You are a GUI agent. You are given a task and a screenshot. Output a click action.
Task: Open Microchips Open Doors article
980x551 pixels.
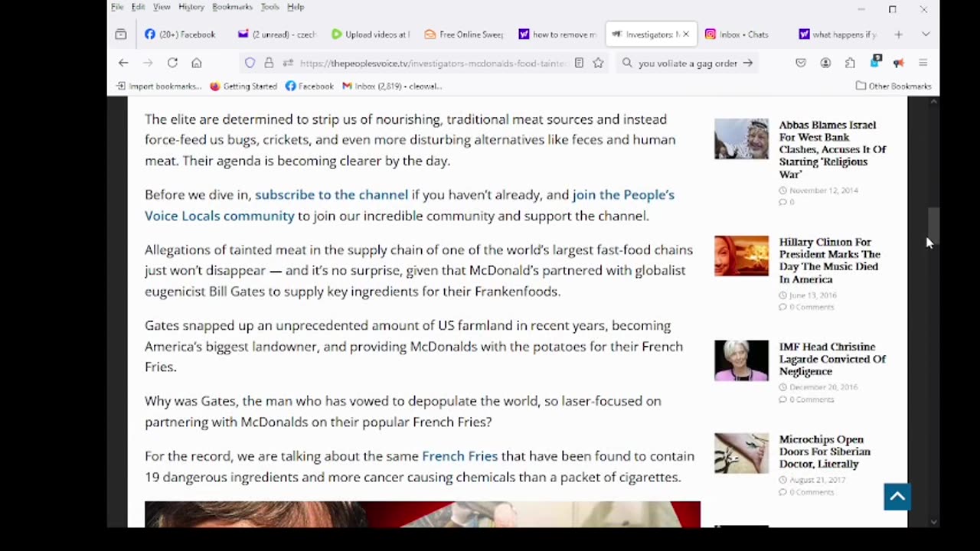pos(825,452)
